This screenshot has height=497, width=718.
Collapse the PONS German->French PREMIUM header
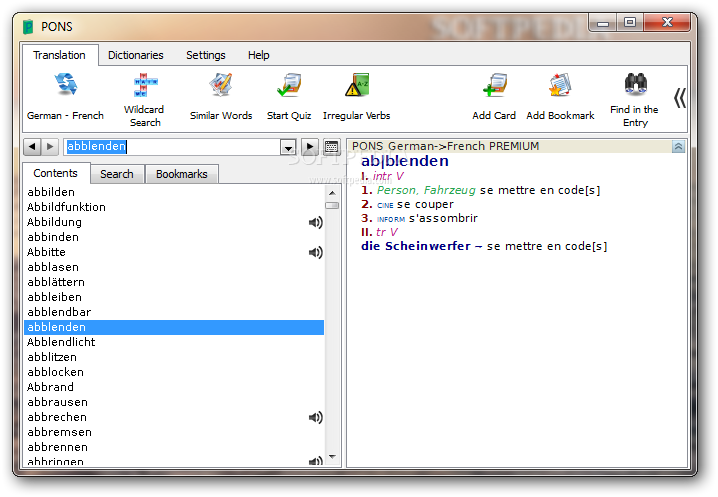coord(678,147)
